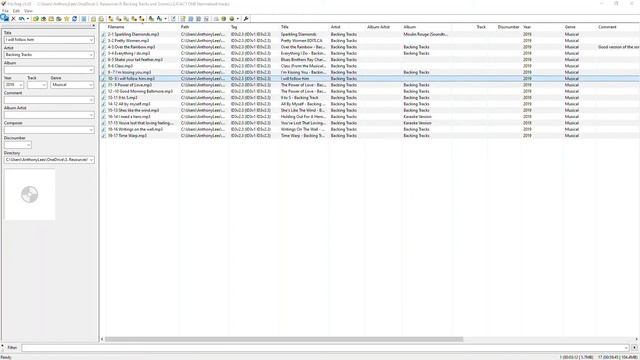Click the Year column header
The image size is (640, 360).
[x=527, y=27]
